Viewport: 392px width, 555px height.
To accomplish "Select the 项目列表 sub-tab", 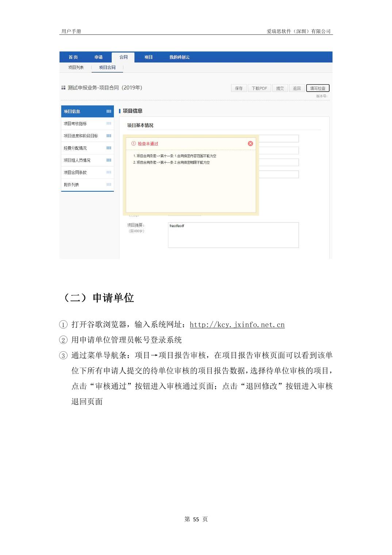I will point(76,68).
